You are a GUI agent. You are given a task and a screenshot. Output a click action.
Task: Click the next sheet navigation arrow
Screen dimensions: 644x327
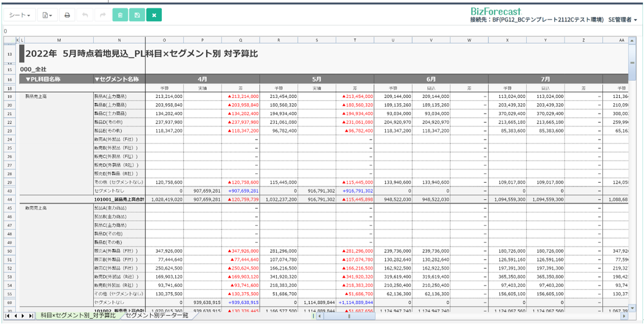(x=23, y=316)
